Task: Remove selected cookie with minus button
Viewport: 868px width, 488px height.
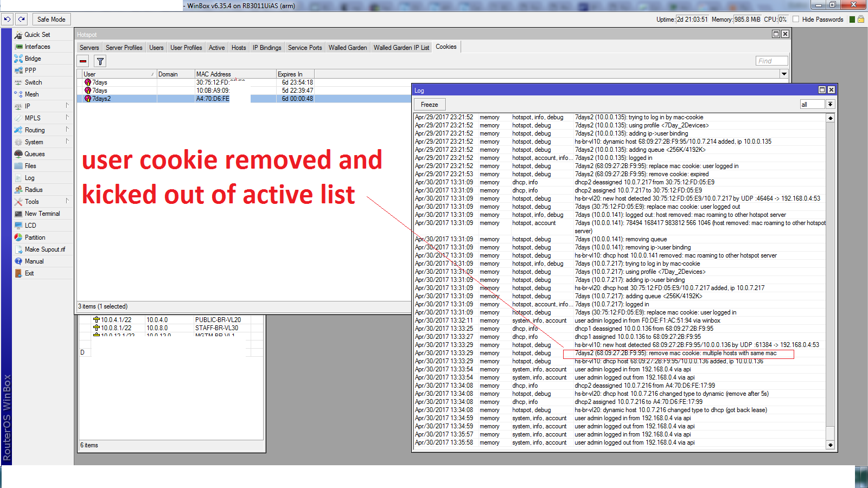Action: 82,61
